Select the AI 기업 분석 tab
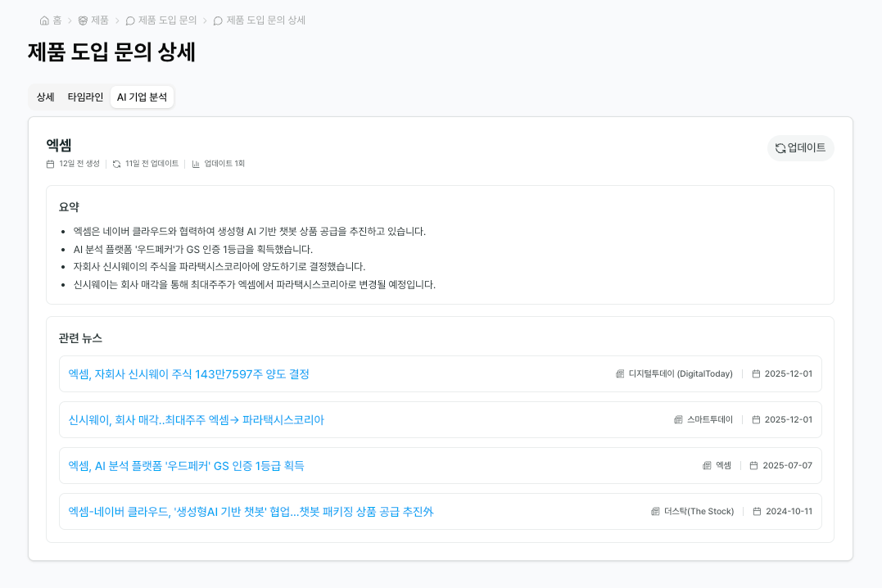Viewport: 882px width, 588px height. coord(142,97)
